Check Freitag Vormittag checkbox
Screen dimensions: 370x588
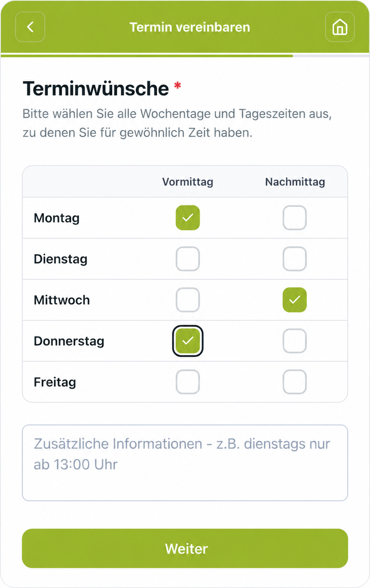point(188,381)
